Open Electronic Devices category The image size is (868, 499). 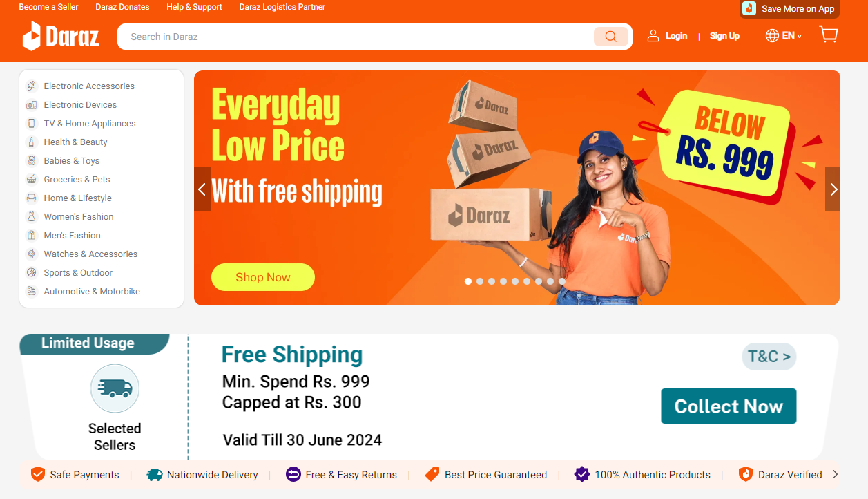pos(80,105)
